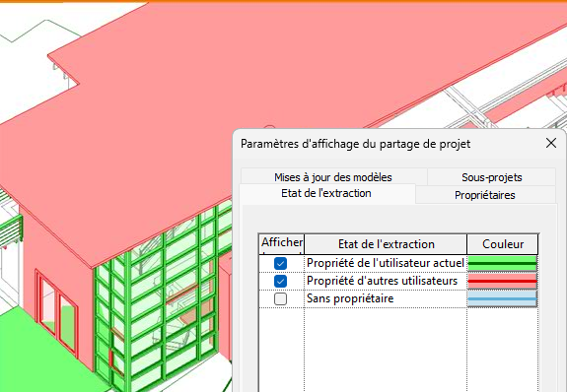Click the Couleur column header
The width and height of the screenshot is (567, 392).
click(x=503, y=244)
